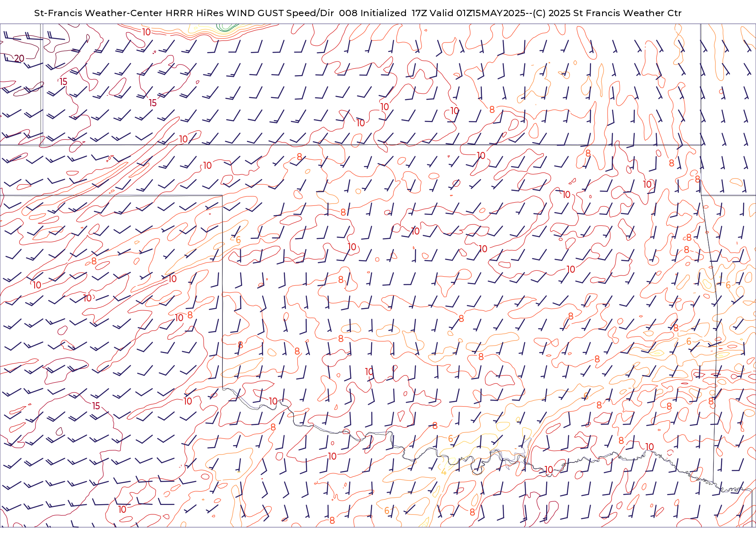Click the "(C) 2025 St Francis Weather Ctr" copyright text
Viewport: 756px width, 551px height.
click(x=607, y=13)
